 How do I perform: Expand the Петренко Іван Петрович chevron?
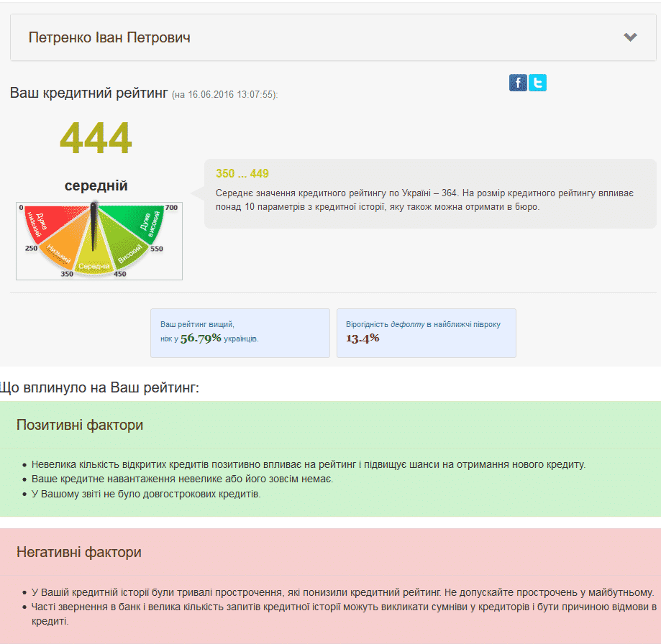(630, 37)
